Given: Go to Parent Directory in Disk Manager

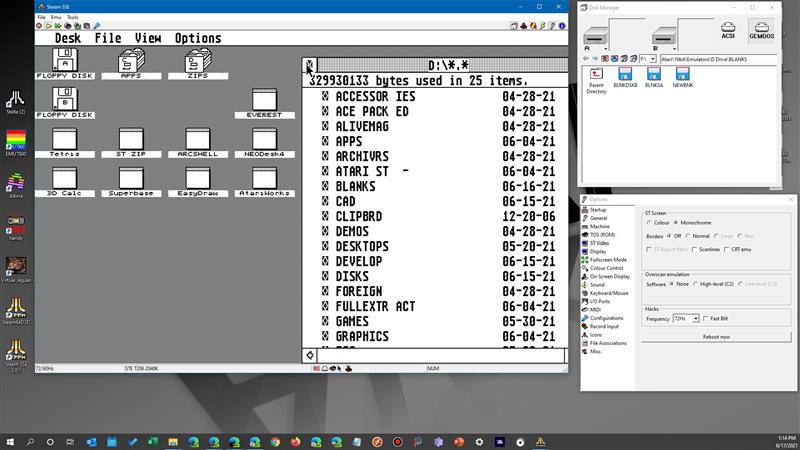Looking at the screenshot, I should [596, 81].
